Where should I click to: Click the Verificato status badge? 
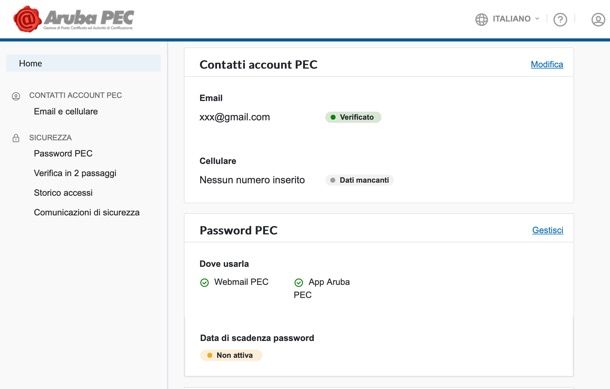pyautogui.click(x=353, y=117)
